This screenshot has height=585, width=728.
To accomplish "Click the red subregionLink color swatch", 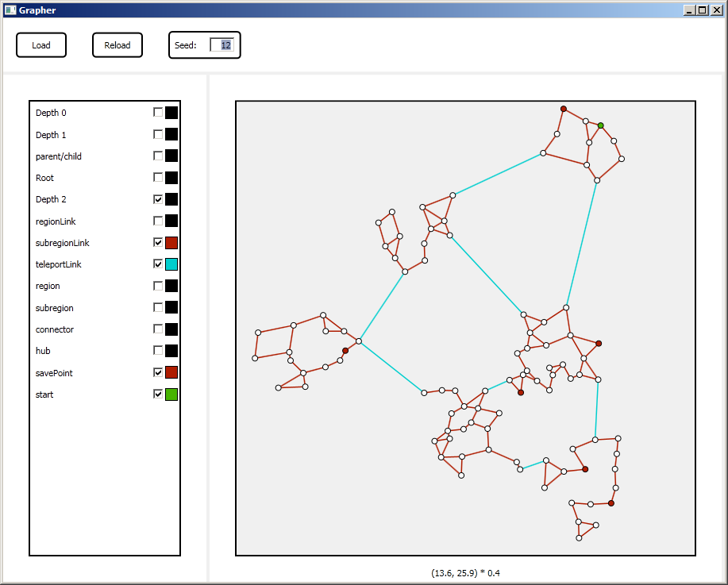I will [x=171, y=243].
